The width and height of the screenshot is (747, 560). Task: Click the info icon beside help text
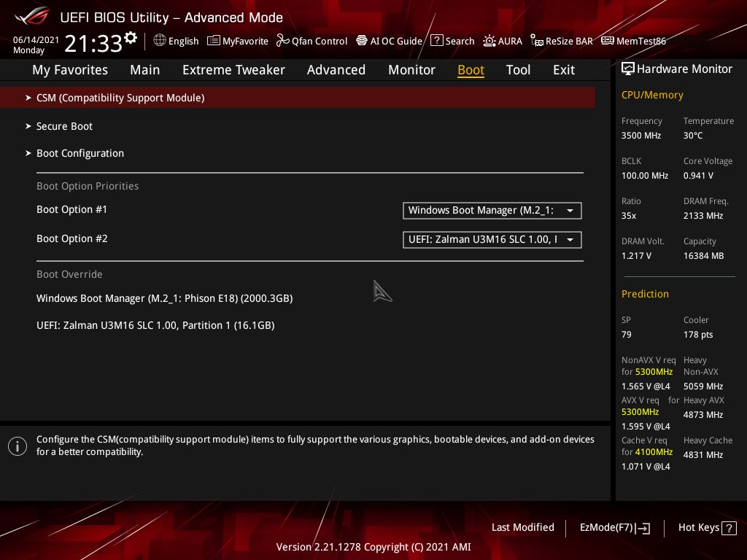[18, 446]
